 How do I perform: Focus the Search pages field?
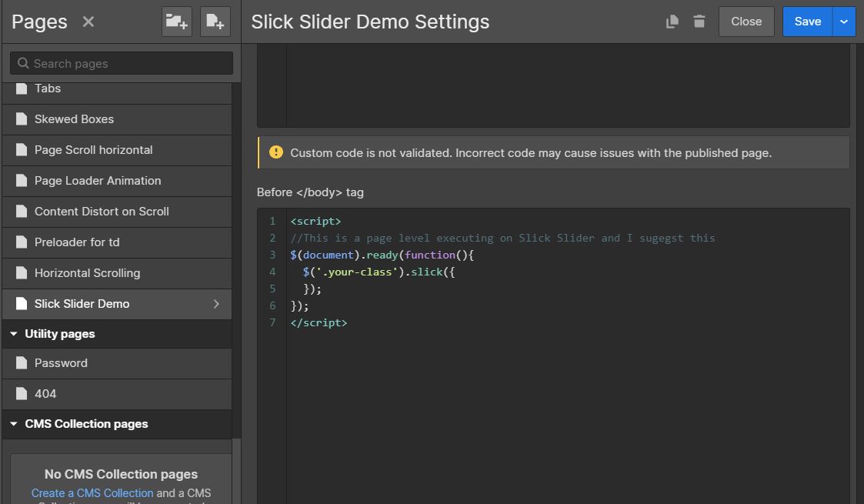122,63
